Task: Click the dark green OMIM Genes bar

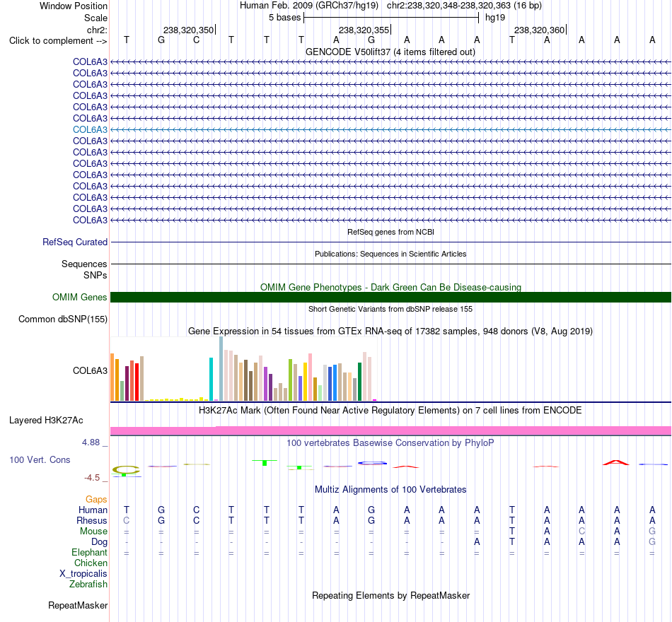Action: [390, 298]
